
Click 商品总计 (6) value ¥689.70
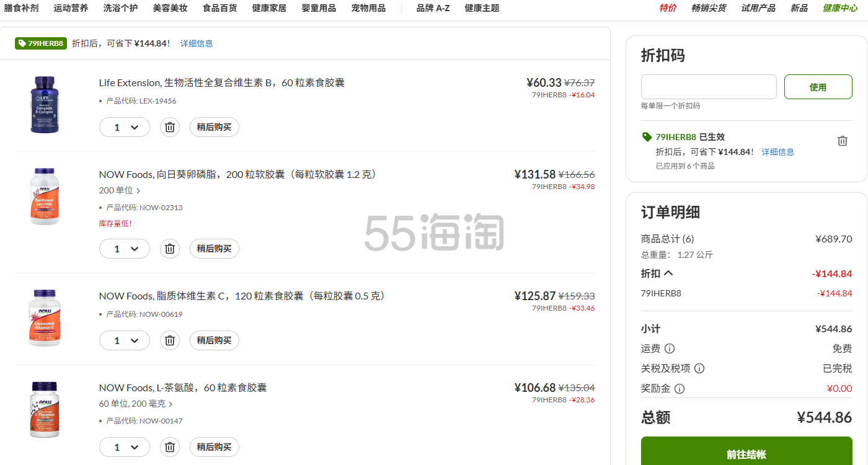coord(834,239)
